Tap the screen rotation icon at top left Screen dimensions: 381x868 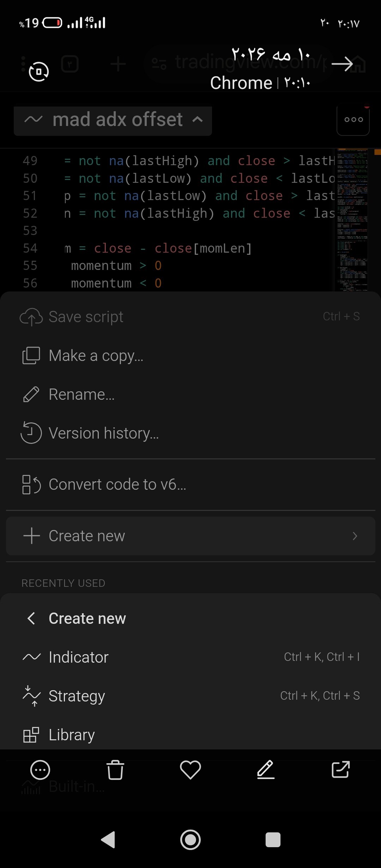38,72
